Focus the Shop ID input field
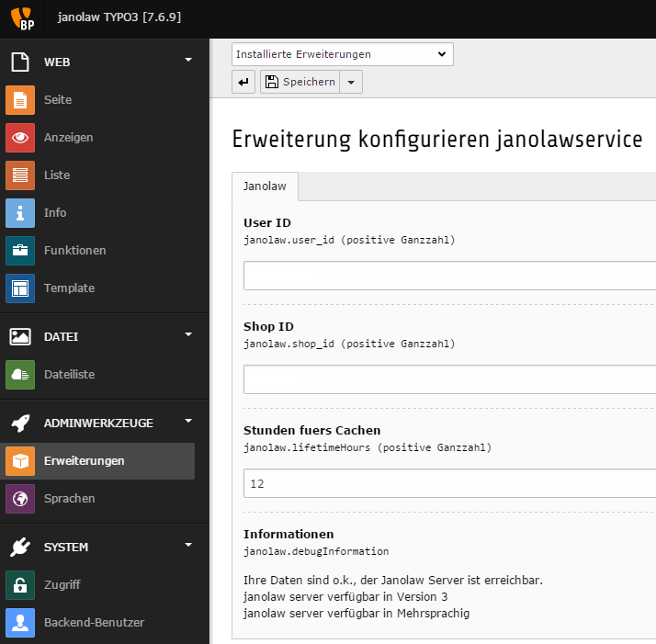This screenshot has height=644, width=656. 450,379
